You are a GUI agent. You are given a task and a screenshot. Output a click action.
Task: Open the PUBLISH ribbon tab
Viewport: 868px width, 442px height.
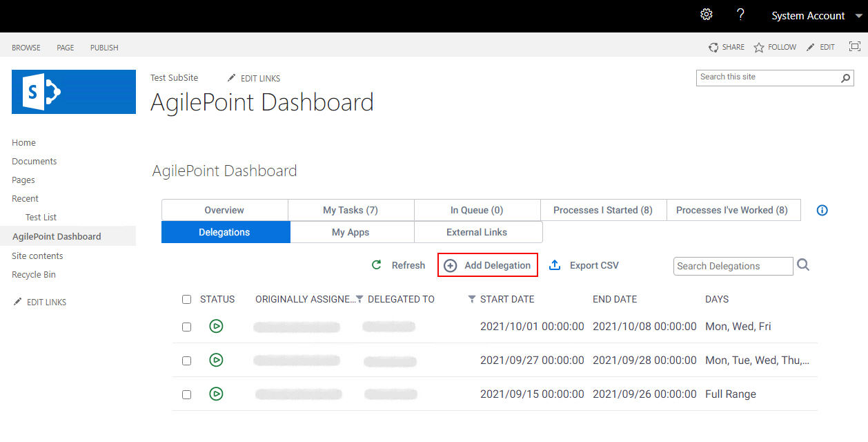point(104,48)
